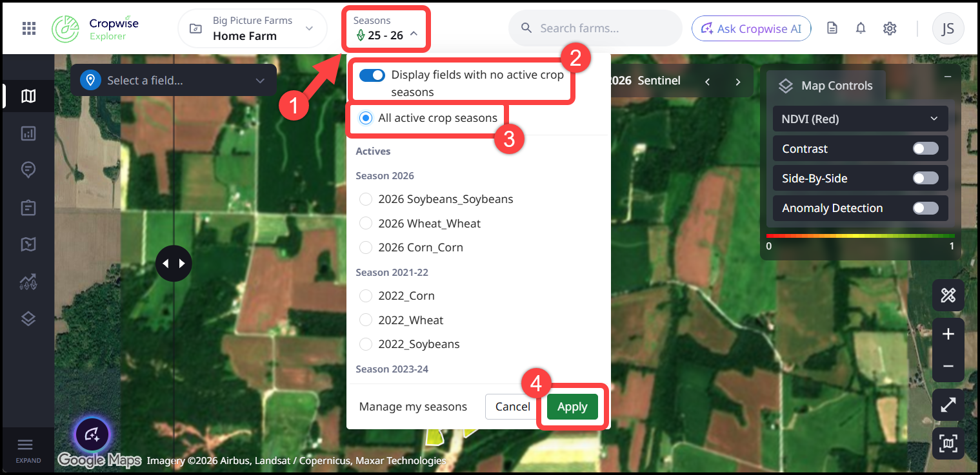Image resolution: width=980 pixels, height=475 pixels.
Task: Open the map flag sidebar icon
Action: point(28,244)
